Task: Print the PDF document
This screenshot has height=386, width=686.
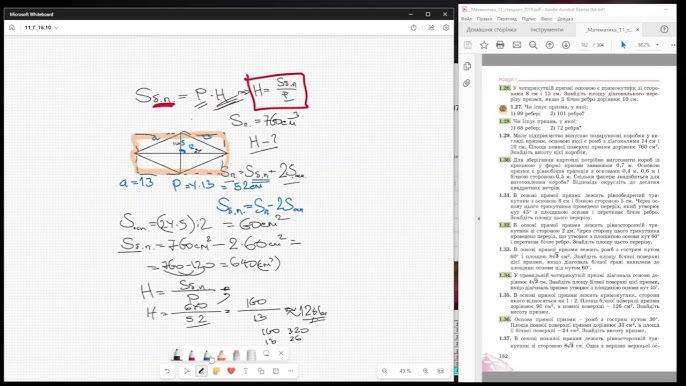Action: 500,45
